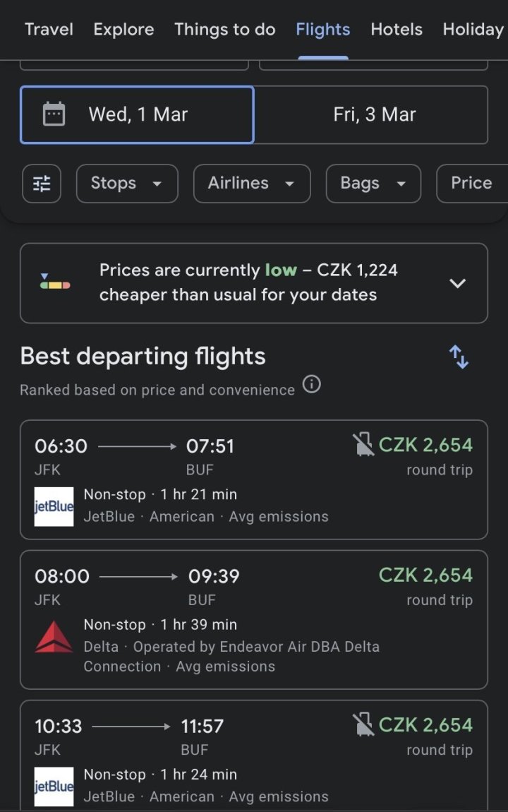Switch to the Hotels tab
The width and height of the screenshot is (508, 812).
pyautogui.click(x=397, y=30)
